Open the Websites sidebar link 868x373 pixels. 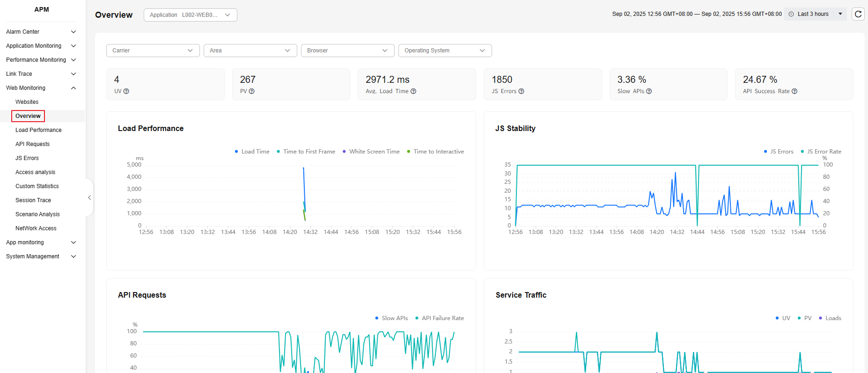[27, 102]
